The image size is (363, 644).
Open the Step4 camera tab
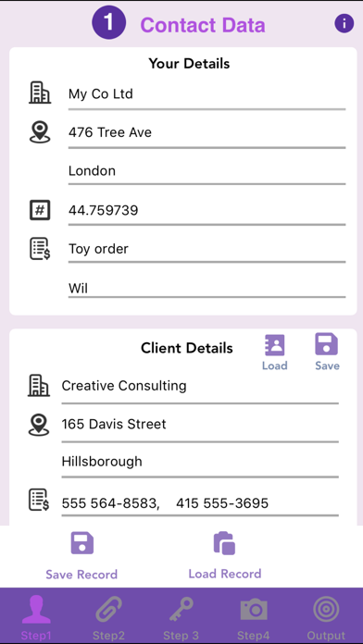(x=254, y=618)
